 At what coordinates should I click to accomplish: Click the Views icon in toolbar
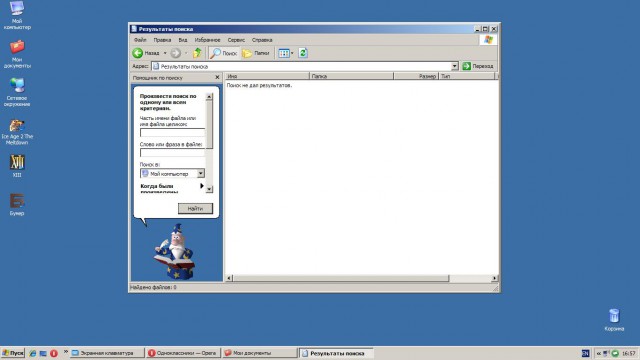coord(284,53)
